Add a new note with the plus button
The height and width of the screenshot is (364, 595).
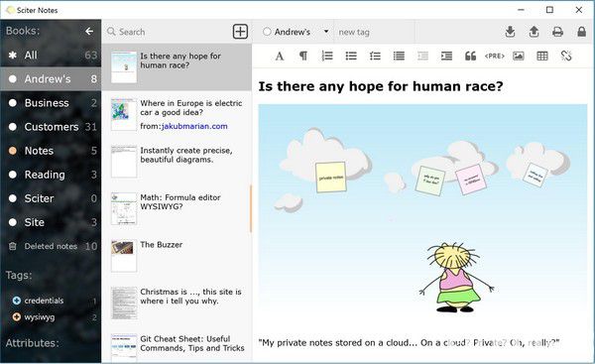tap(240, 32)
